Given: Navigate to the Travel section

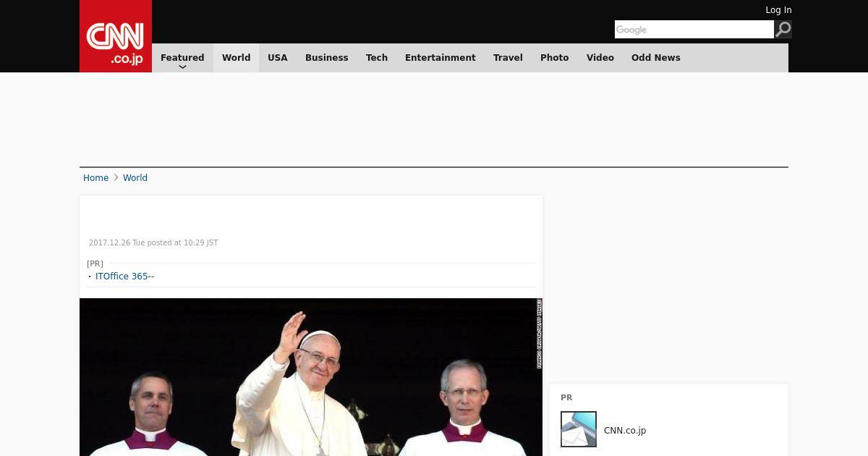Looking at the screenshot, I should point(508,58).
